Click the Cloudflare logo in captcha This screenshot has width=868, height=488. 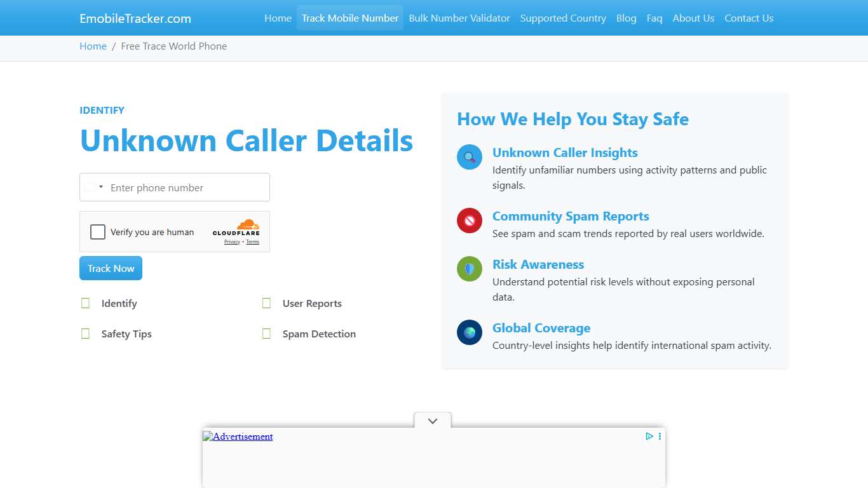[236, 227]
